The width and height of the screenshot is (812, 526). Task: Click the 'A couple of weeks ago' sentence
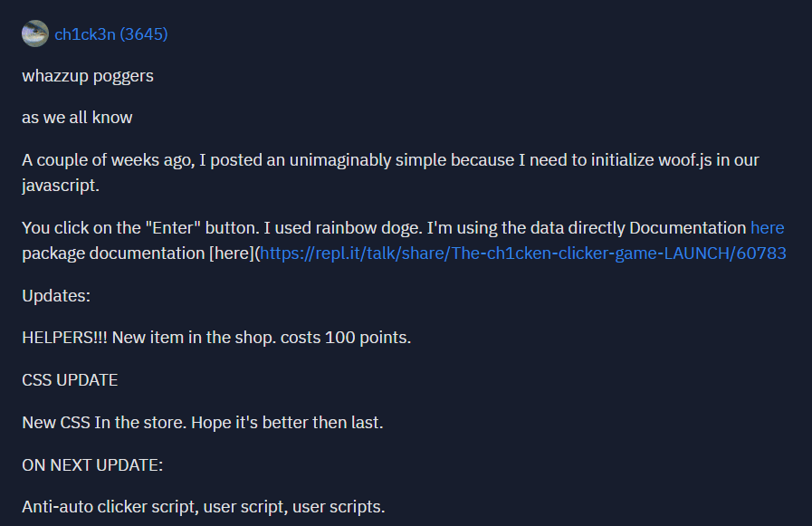tap(390, 172)
